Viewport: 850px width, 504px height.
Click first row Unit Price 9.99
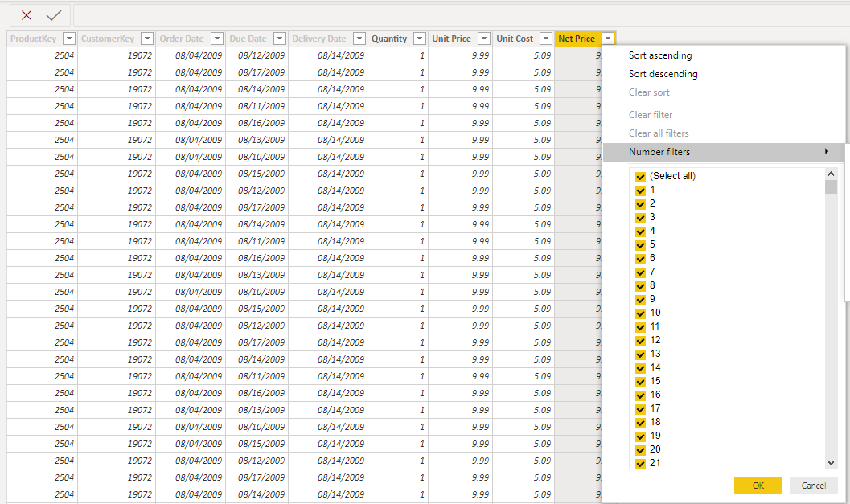(x=460, y=55)
